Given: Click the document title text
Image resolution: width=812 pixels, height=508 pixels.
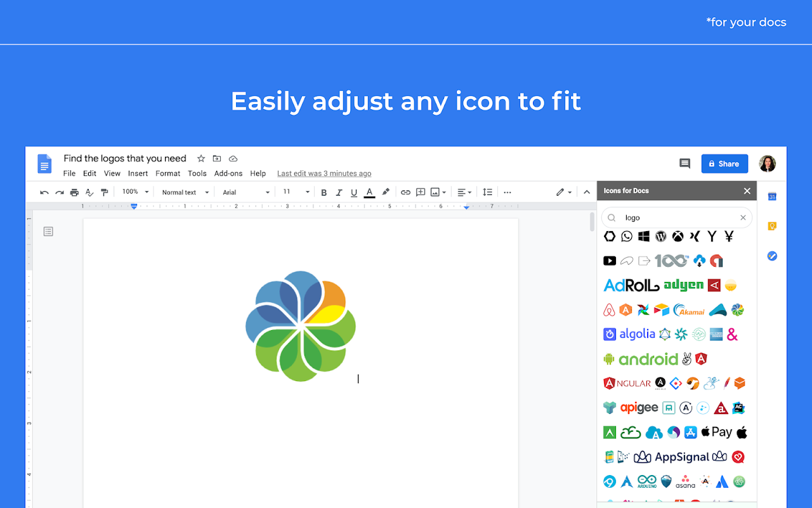Looking at the screenshot, I should (125, 159).
